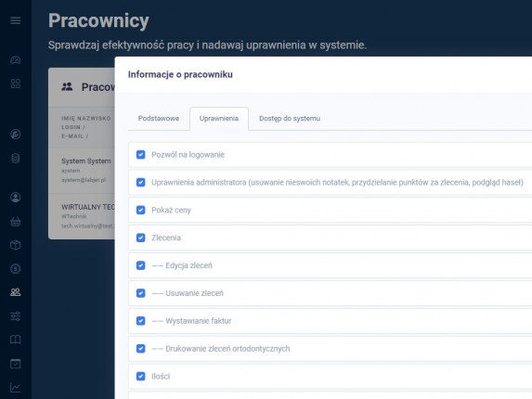Open the dollar coin icon in sidebar

(15, 269)
